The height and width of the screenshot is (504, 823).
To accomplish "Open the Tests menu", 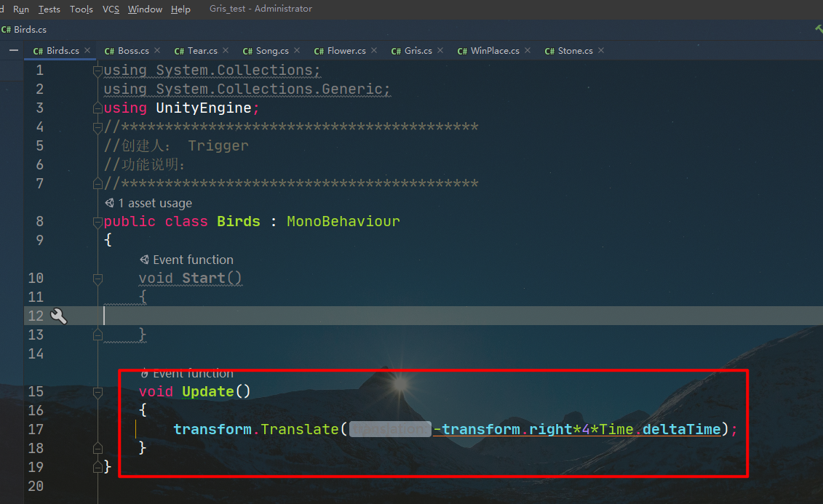I will [x=49, y=9].
